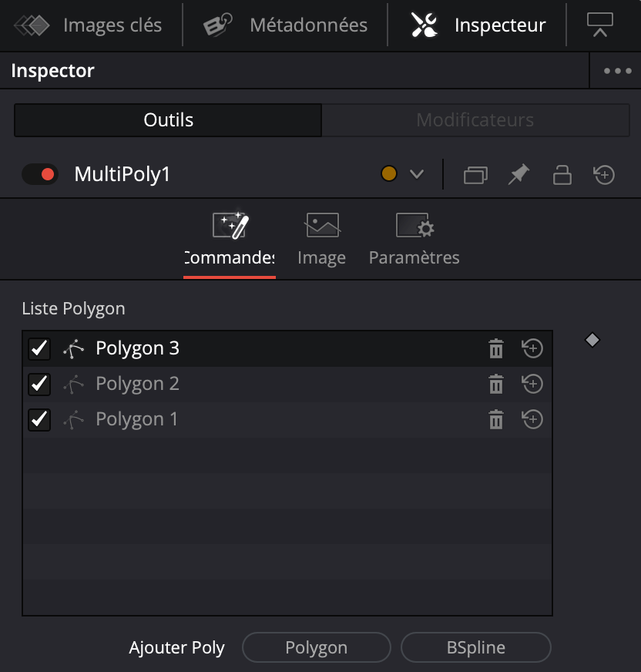641x672 pixels.
Task: Add a Polygon shape via Ajouter Poly
Action: point(316,647)
